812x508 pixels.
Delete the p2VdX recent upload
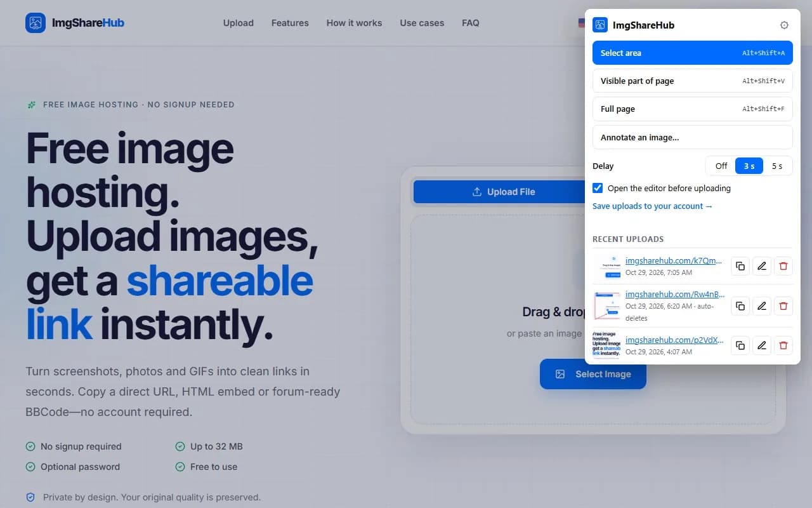[783, 345]
